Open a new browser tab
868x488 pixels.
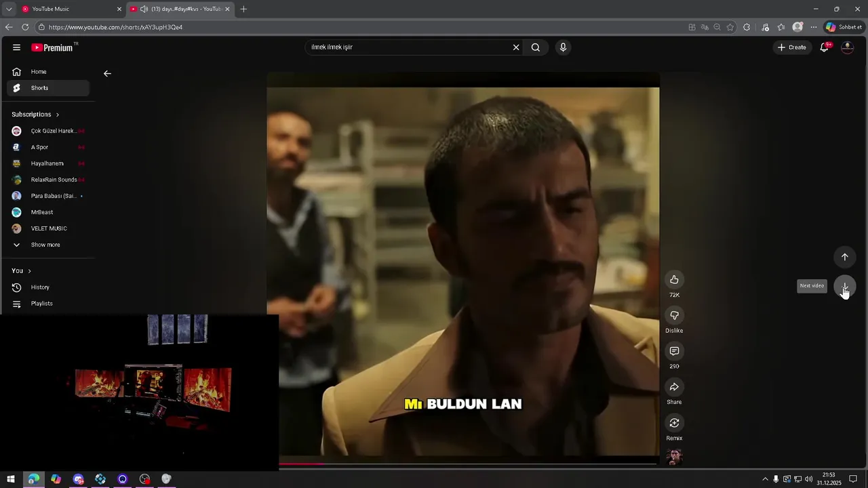[243, 9]
